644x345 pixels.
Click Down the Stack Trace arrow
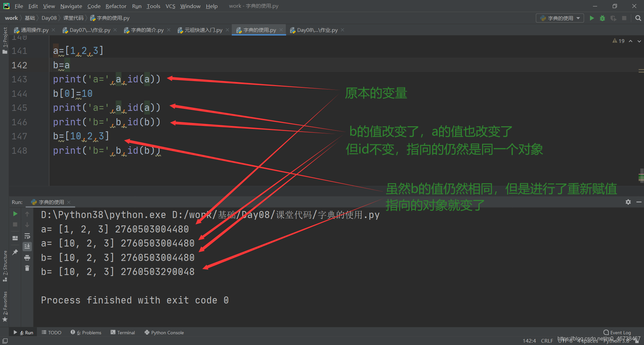pyautogui.click(x=27, y=224)
